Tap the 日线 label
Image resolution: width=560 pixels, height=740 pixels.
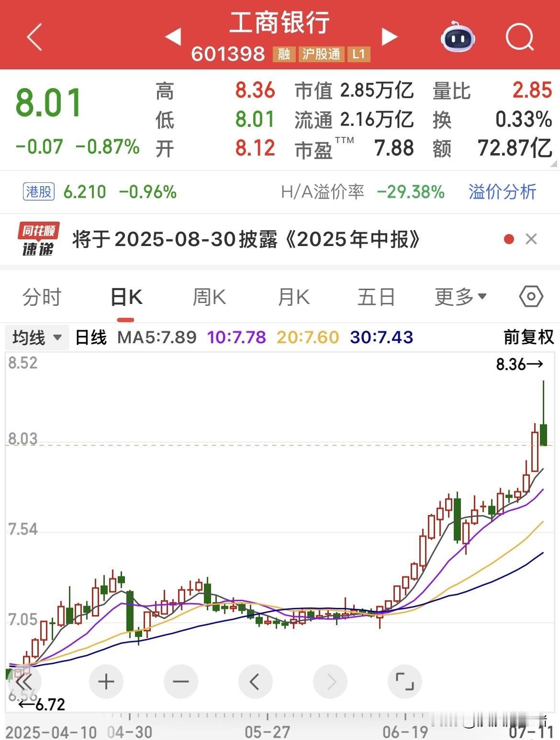click(91, 337)
